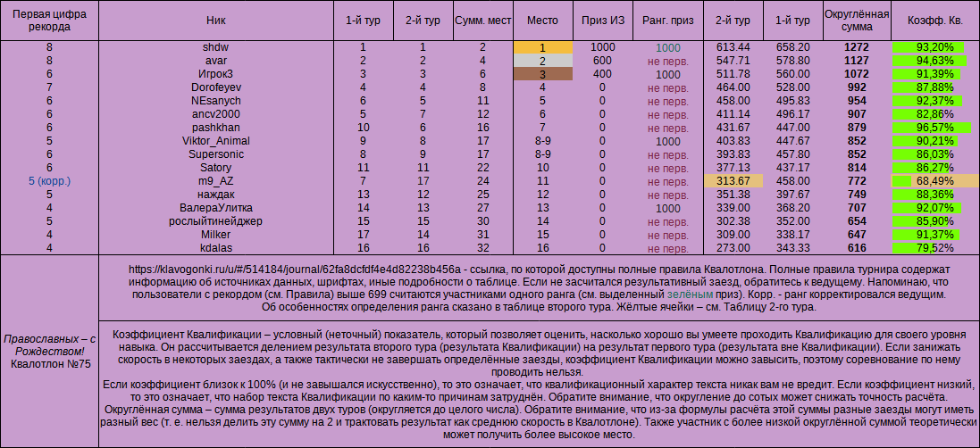Click the place sum 32 for kdalas

tap(482, 248)
